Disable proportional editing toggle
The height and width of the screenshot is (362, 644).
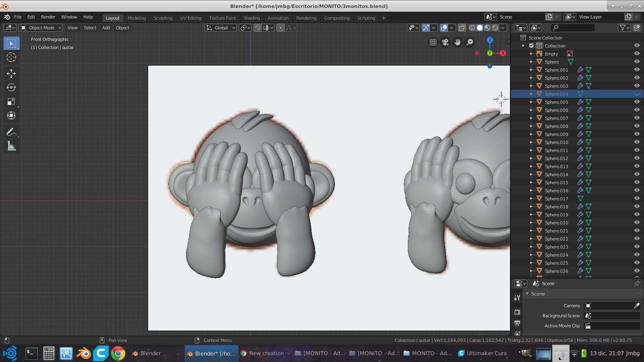click(281, 28)
